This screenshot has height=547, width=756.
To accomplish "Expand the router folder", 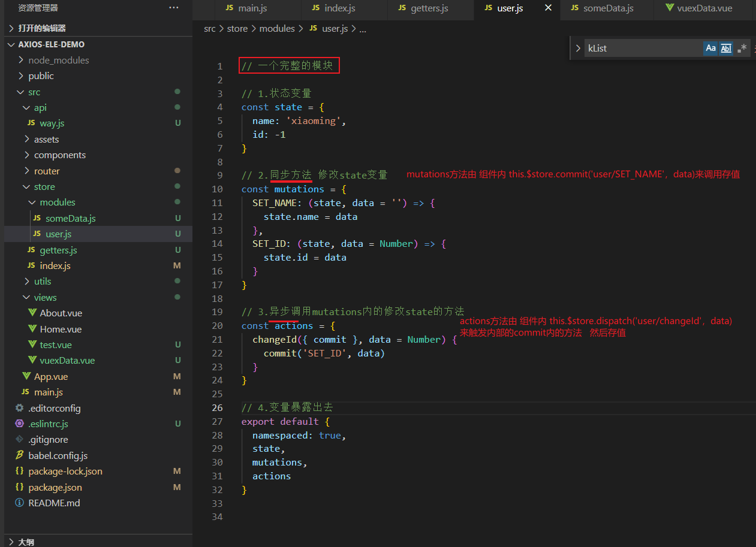I will (98, 171).
